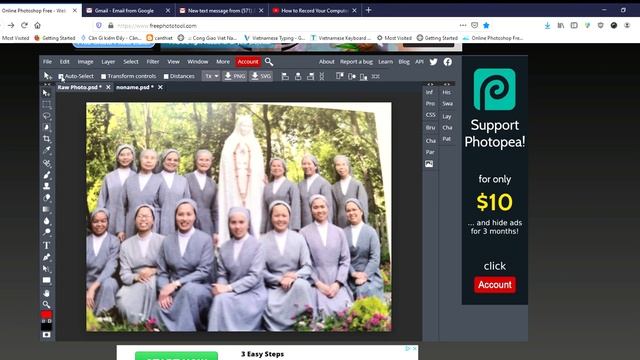Open the More menu
The width and height of the screenshot is (640, 360).
223,62
